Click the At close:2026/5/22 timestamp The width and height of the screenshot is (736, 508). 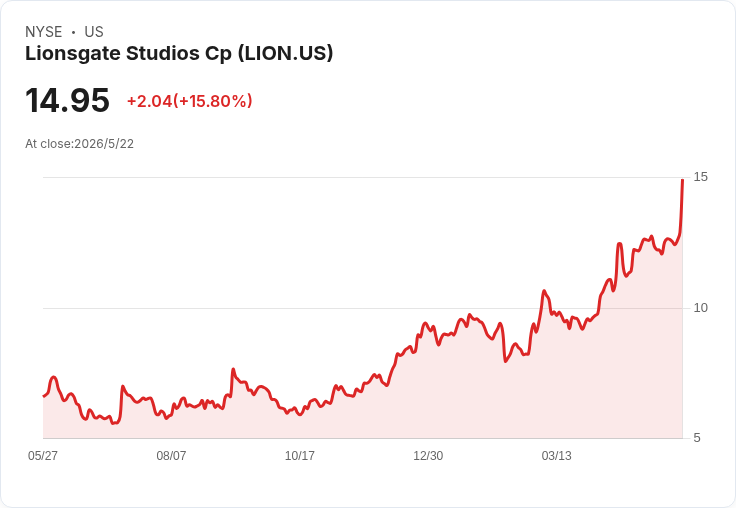pos(79,144)
